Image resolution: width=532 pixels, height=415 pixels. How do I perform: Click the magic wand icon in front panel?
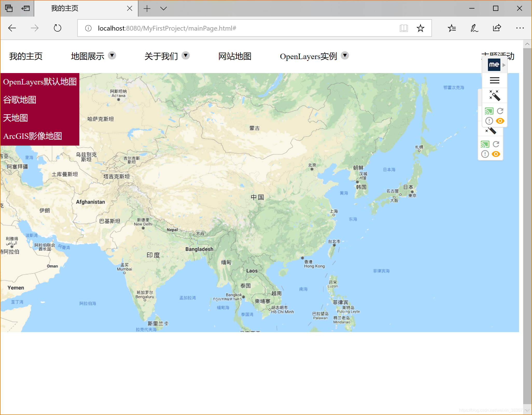[494, 95]
